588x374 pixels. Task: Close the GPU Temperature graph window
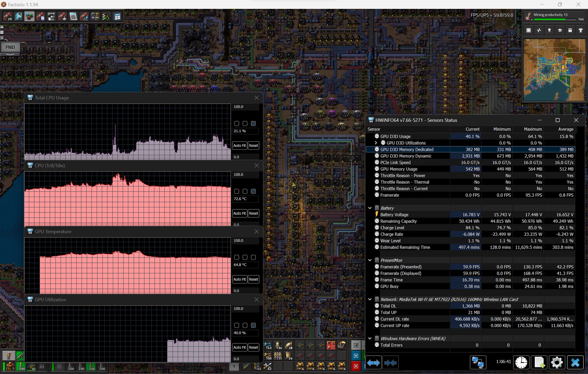tap(257, 231)
